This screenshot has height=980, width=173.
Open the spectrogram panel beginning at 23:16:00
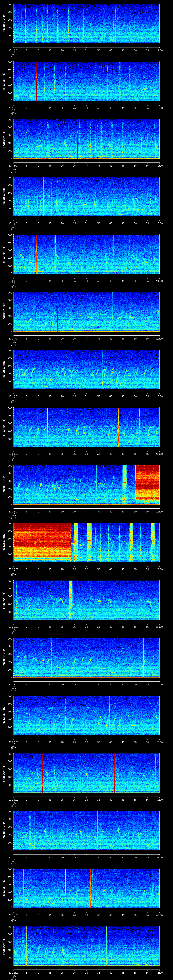(x=87, y=24)
